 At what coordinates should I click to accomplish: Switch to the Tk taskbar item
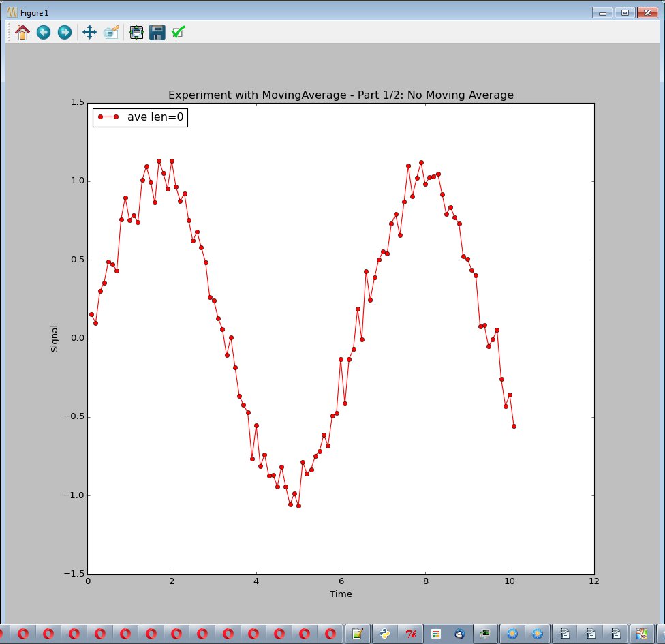point(411,634)
